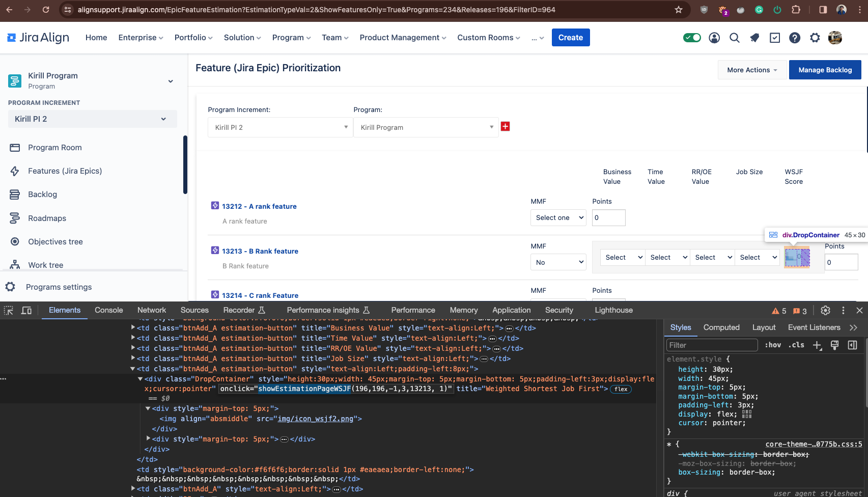Open the help question mark icon
Screen dimensions: 868x497
pyautogui.click(x=794, y=38)
